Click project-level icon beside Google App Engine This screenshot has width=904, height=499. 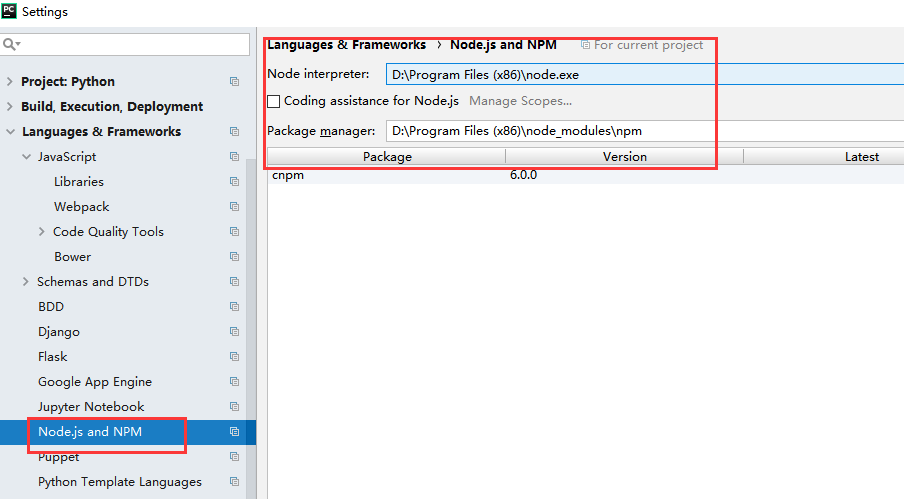click(234, 381)
